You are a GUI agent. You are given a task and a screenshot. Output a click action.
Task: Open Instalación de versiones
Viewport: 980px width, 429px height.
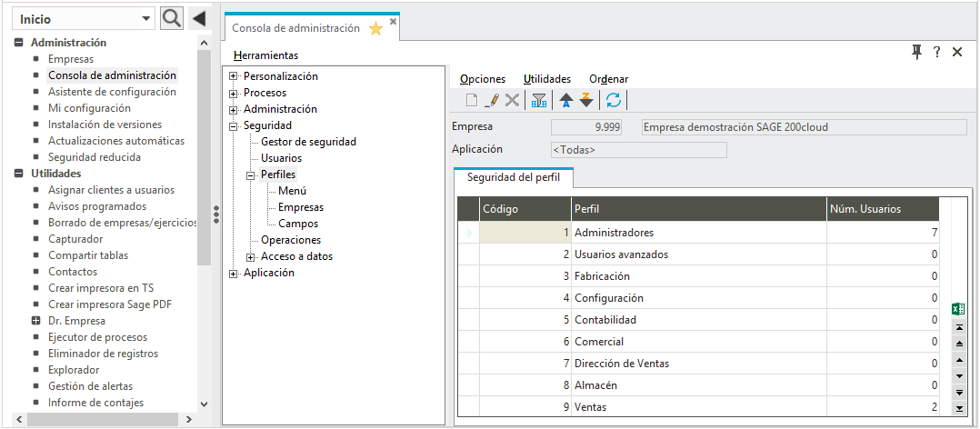coord(105,125)
